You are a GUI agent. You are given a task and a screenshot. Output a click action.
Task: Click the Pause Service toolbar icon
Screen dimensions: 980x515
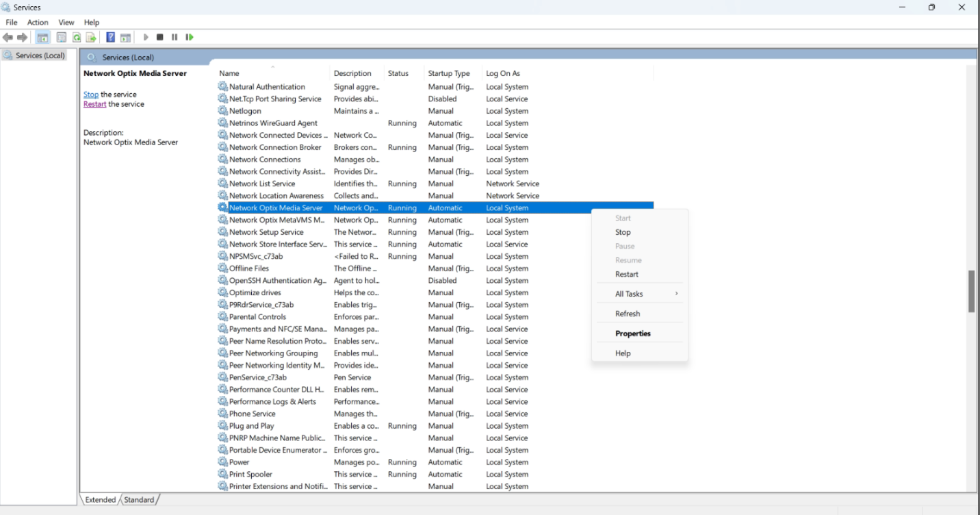click(175, 37)
